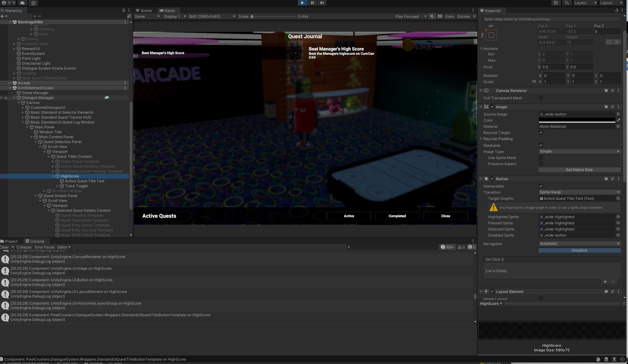Open the Play Focused dropdown

[x=411, y=17]
